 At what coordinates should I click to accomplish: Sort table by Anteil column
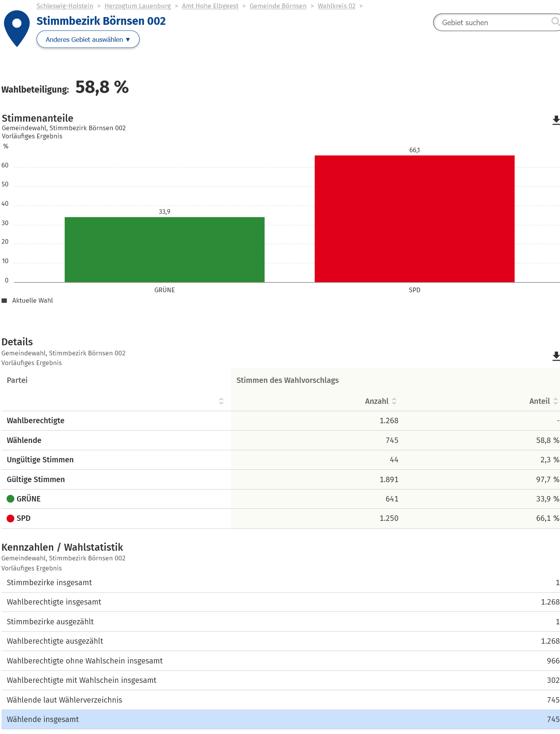pyautogui.click(x=555, y=401)
